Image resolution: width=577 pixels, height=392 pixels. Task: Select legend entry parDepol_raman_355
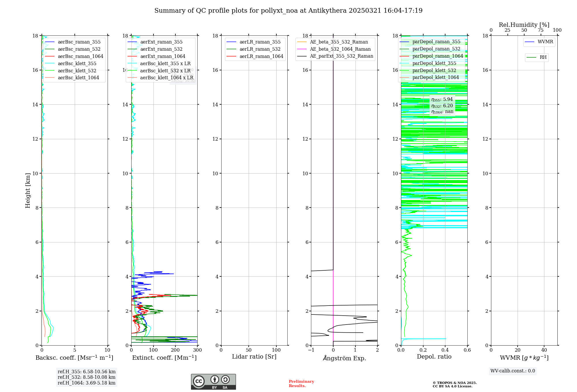430,42
